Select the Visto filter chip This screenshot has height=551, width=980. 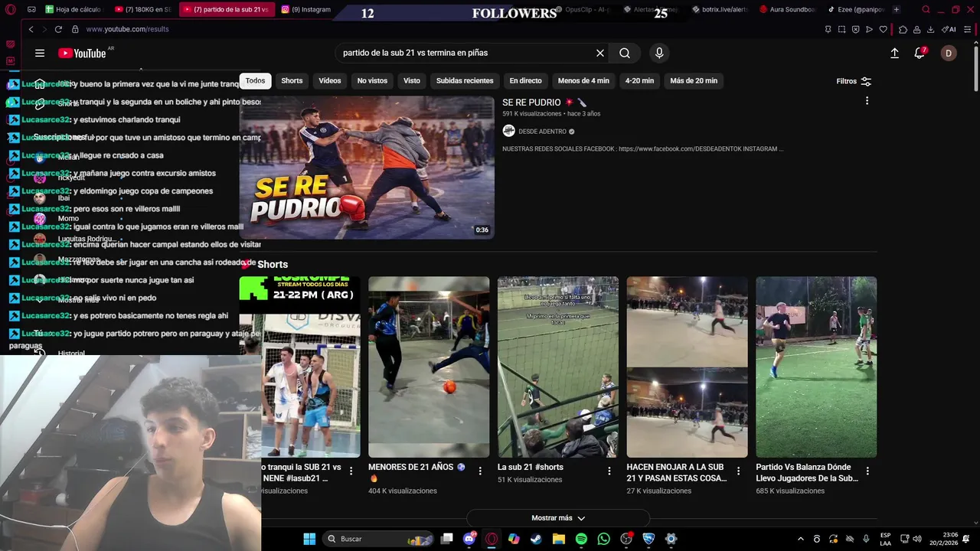(x=412, y=80)
